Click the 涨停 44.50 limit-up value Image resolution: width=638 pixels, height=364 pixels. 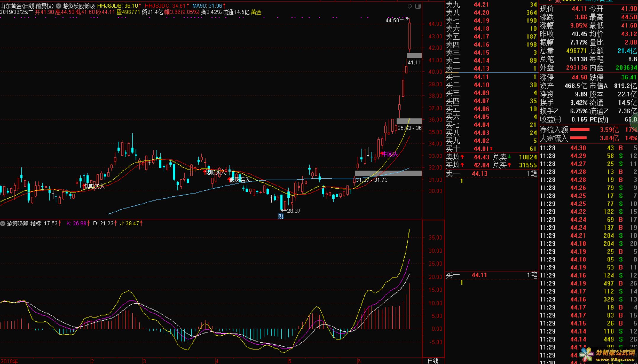tap(579, 77)
